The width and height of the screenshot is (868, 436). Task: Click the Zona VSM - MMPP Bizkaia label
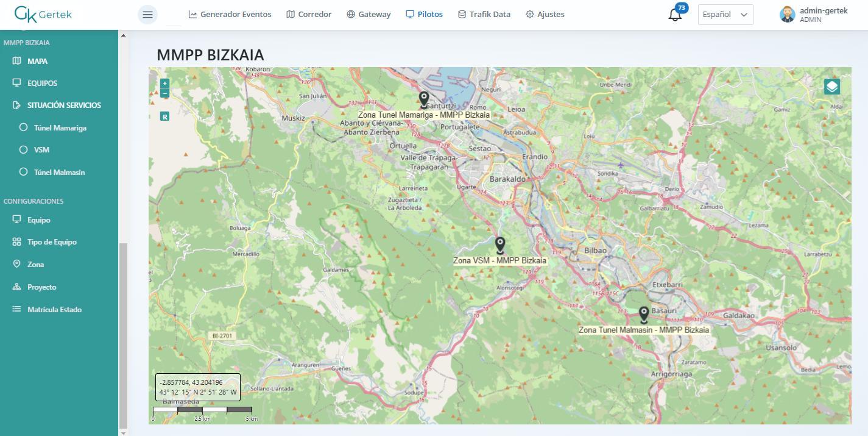point(500,260)
